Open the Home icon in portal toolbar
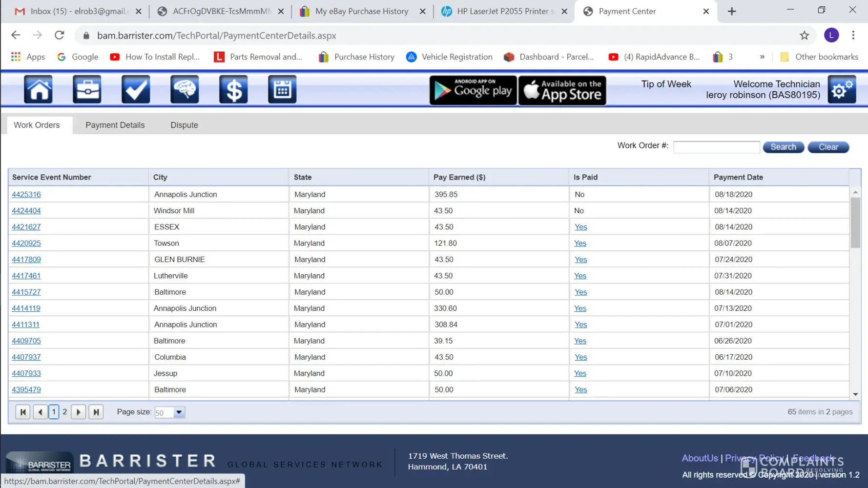The height and width of the screenshot is (488, 868). pos(38,90)
